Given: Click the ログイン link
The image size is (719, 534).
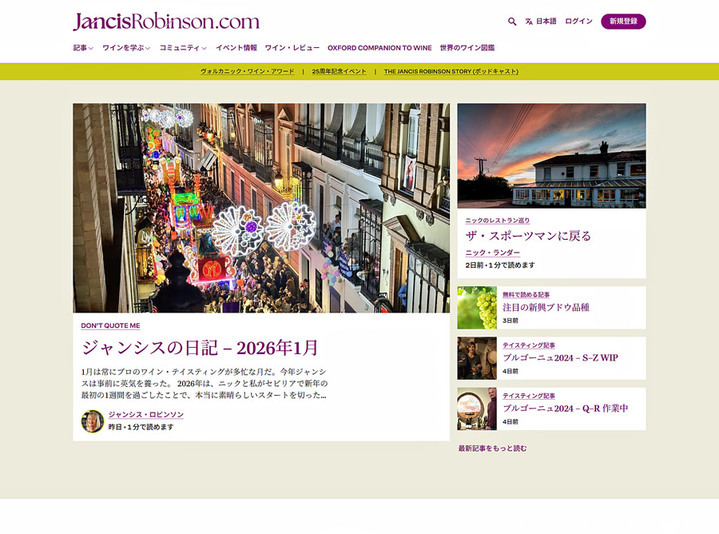Looking at the screenshot, I should point(578,21).
